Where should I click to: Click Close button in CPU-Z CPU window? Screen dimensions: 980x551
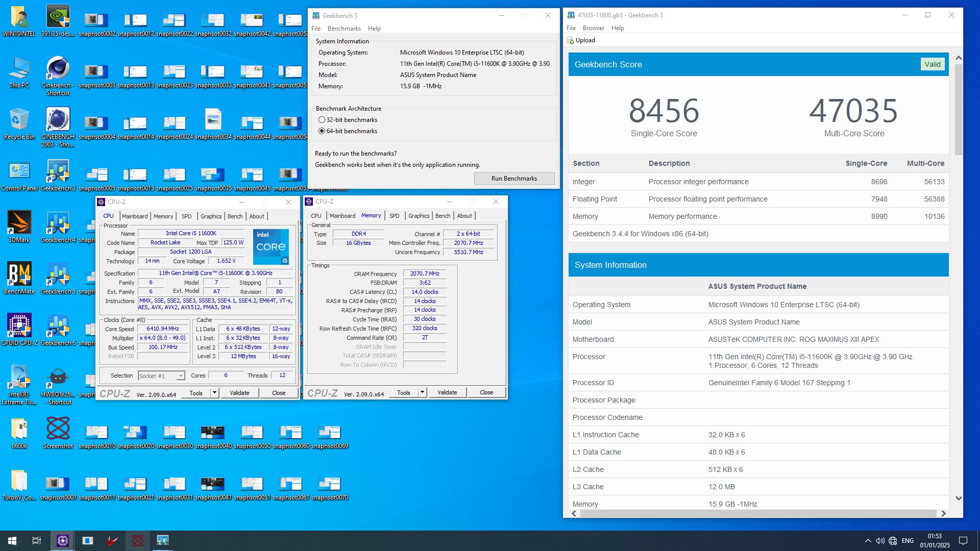click(x=279, y=393)
